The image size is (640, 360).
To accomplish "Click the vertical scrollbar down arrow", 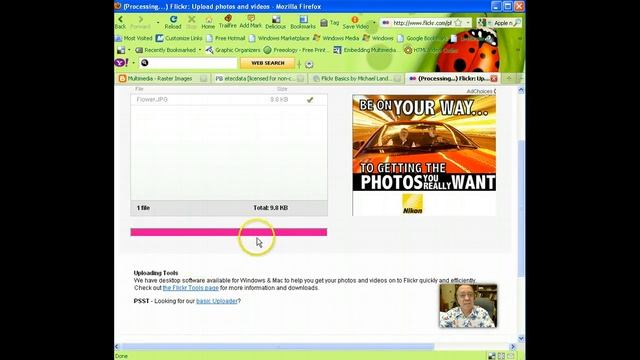I will (521, 338).
